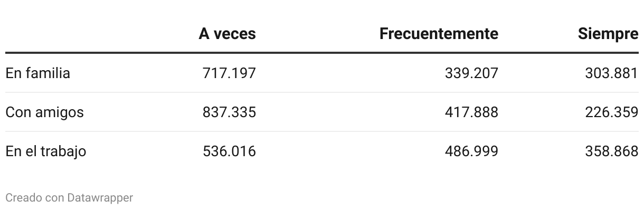Screen dimensions: 644x210
Task: Click the 'Siempre' column header
Action: pyautogui.click(x=608, y=34)
